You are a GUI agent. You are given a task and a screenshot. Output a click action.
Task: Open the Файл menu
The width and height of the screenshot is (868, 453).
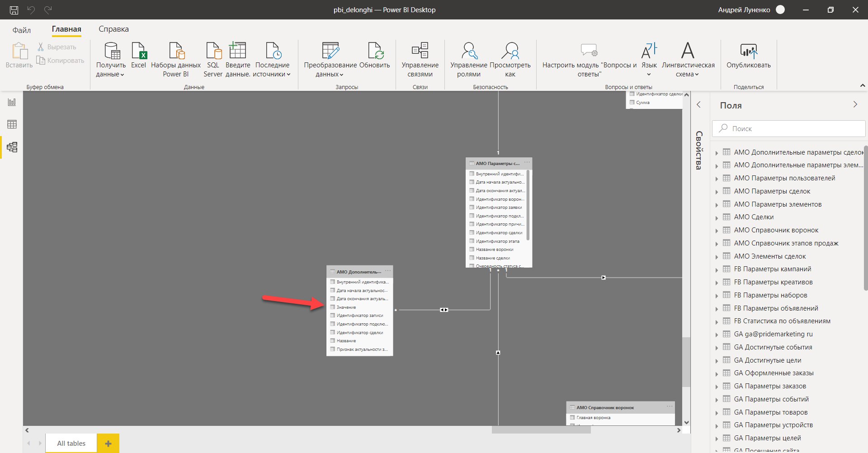click(x=22, y=30)
